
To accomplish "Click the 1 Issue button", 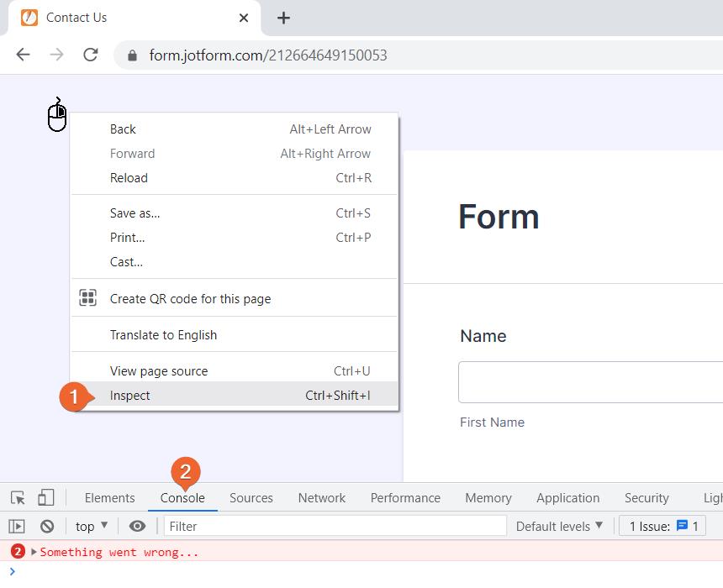I will (x=663, y=527).
